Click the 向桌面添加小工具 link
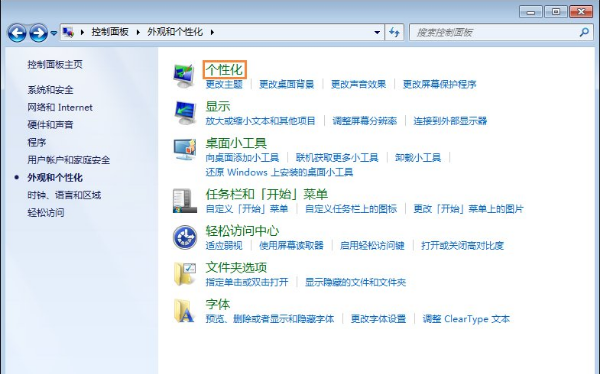The height and width of the screenshot is (374, 600). point(242,158)
